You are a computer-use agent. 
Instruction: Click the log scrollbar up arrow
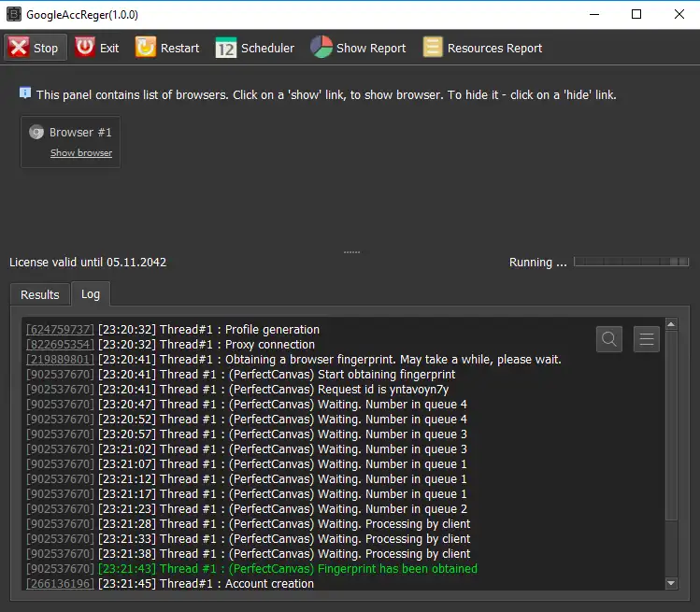click(x=671, y=324)
